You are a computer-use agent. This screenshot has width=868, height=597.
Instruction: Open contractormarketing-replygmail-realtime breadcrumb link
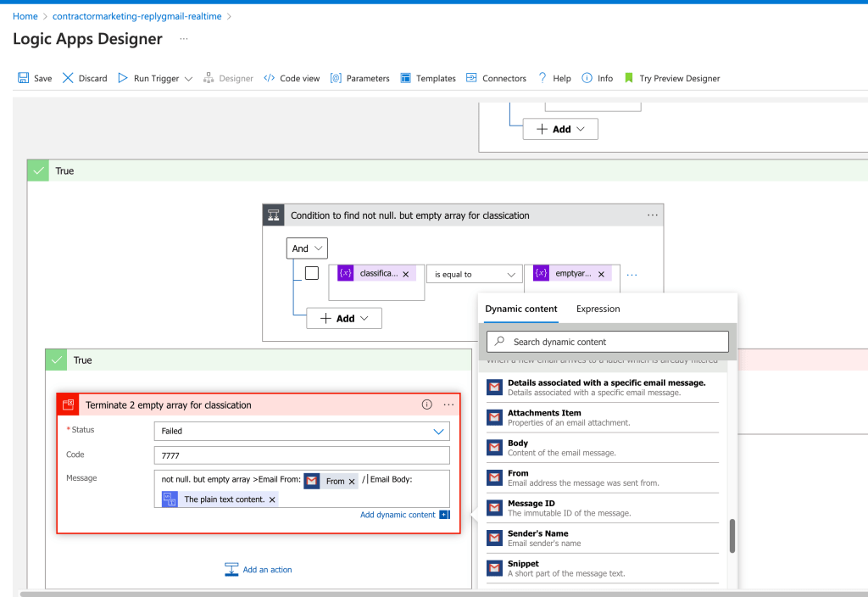click(136, 16)
